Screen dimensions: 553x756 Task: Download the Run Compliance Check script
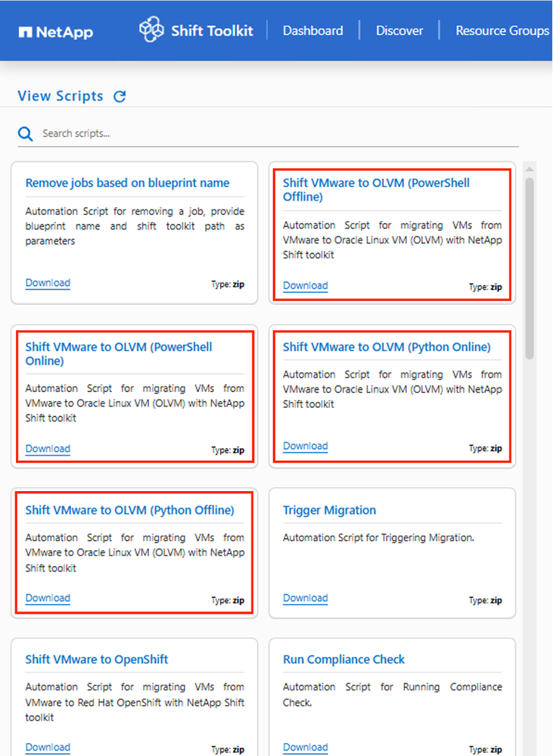306,747
